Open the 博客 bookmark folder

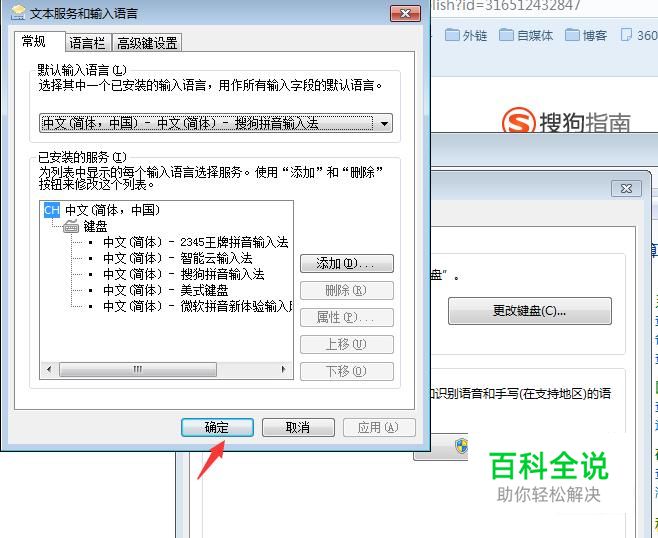pyautogui.click(x=586, y=35)
